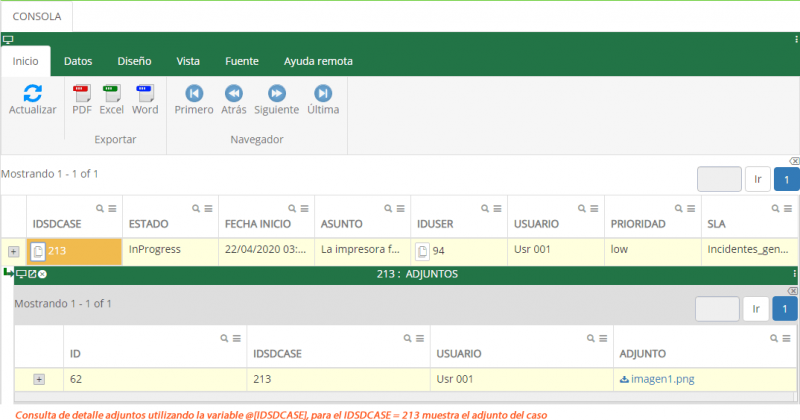800x420 pixels.
Task: Select the low priority cell
Action: [x=653, y=251]
